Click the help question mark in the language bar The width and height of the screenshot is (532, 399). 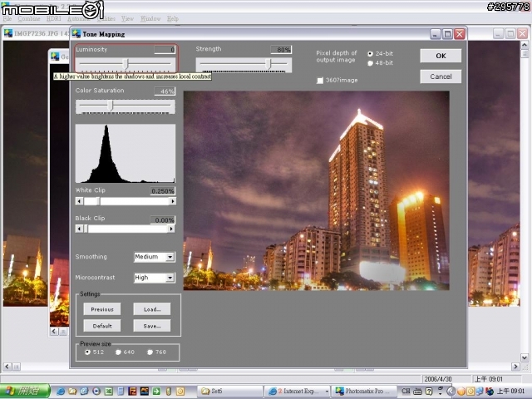[x=429, y=392]
